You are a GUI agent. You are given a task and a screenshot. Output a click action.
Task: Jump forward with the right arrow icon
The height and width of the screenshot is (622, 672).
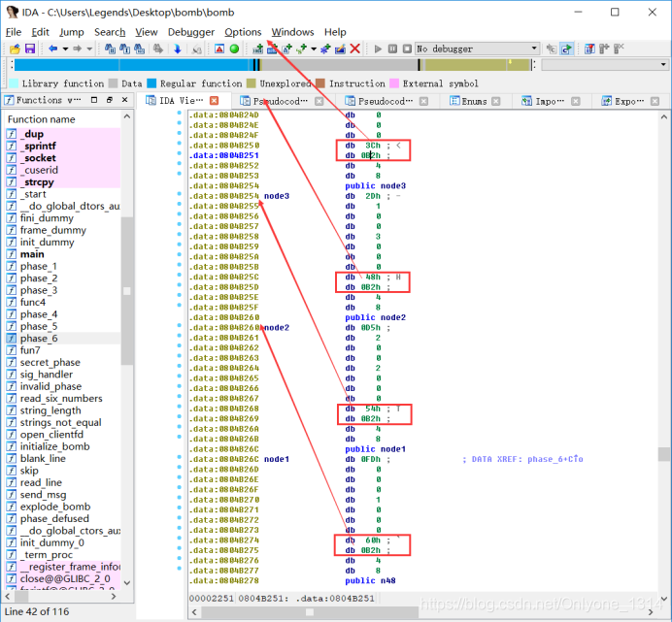[x=77, y=49]
